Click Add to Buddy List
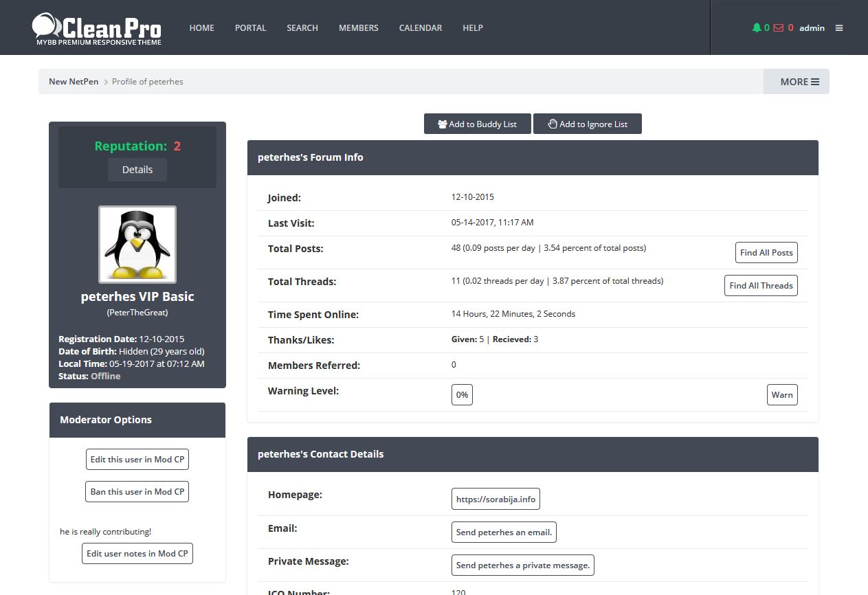Screen dimensions: 868x595 click(x=477, y=124)
